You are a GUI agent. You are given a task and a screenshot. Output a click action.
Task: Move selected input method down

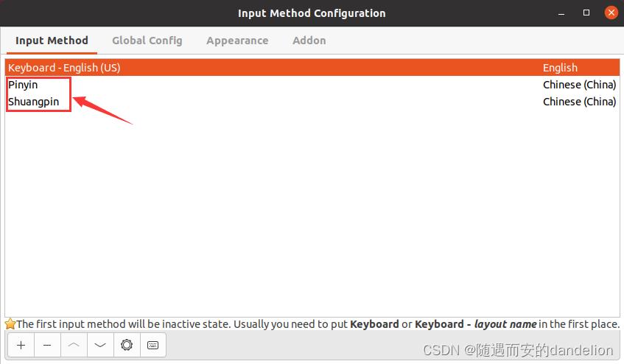point(100,345)
